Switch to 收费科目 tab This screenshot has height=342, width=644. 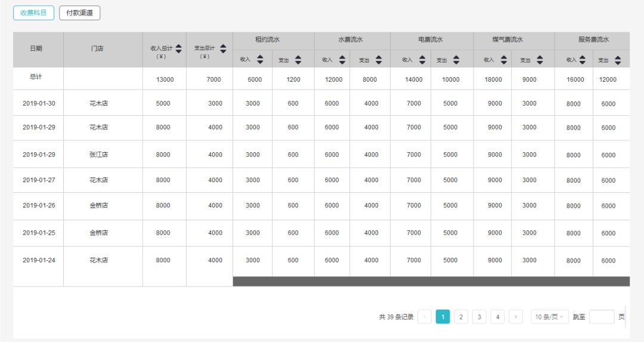pyautogui.click(x=33, y=13)
